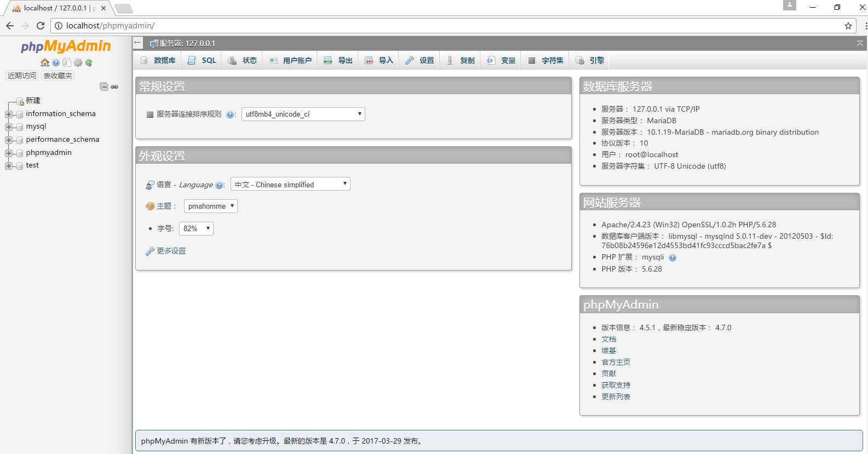
Task: Open the 文档 documentation link
Action: 608,339
